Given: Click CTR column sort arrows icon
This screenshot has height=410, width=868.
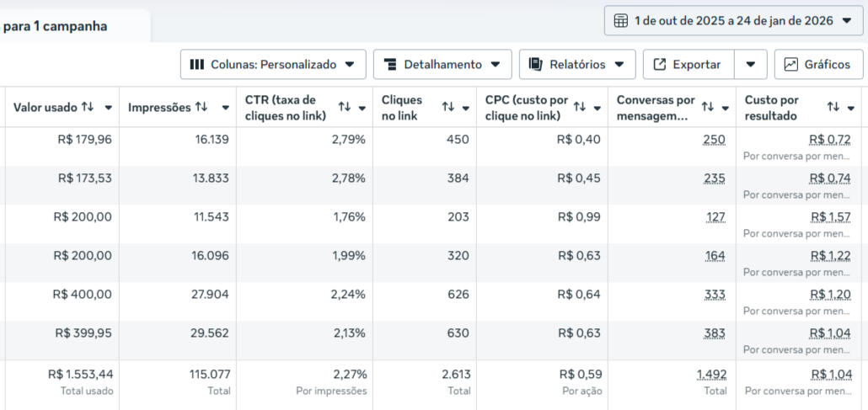Looking at the screenshot, I should tap(344, 108).
